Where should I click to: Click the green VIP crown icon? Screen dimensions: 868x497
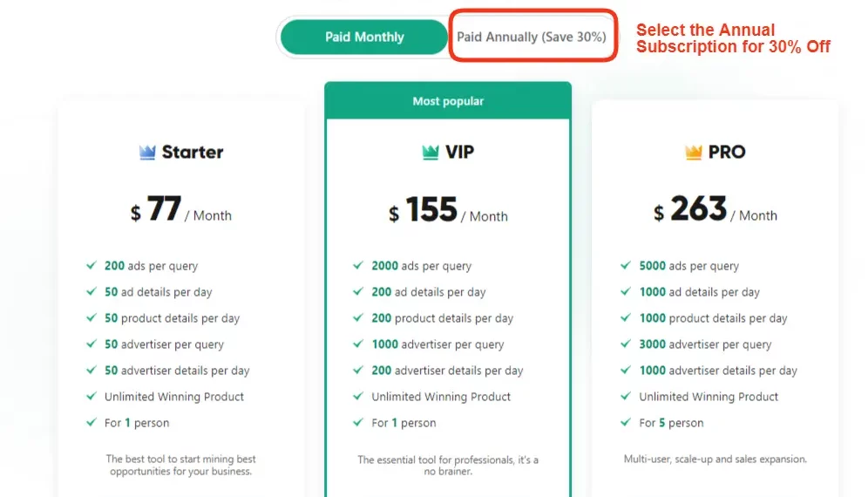click(431, 152)
